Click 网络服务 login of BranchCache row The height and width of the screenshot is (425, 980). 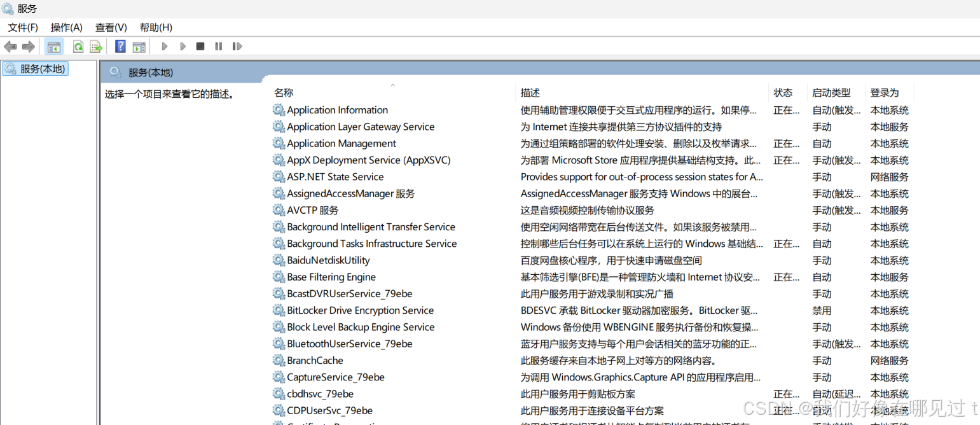[889, 360]
